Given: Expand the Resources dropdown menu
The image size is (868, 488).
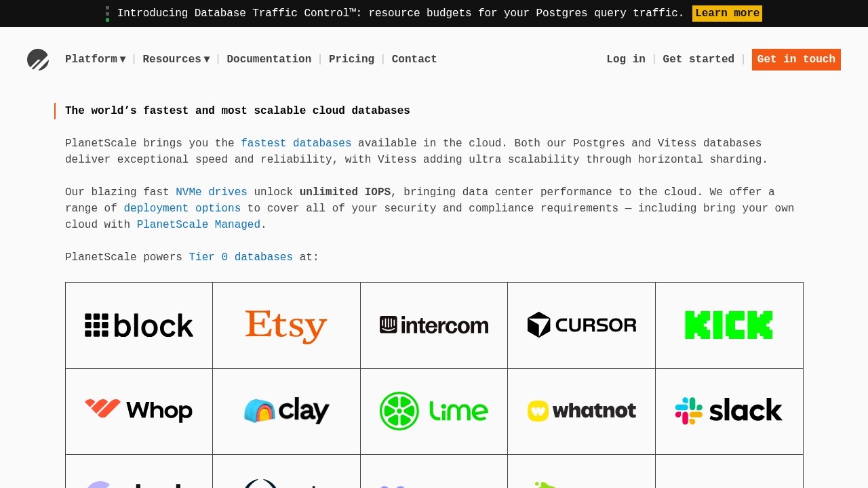Looking at the screenshot, I should coord(176,60).
